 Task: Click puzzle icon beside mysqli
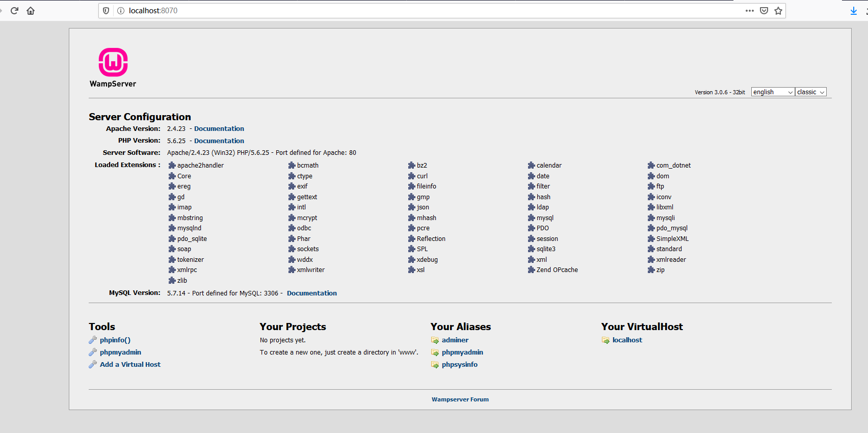click(651, 218)
